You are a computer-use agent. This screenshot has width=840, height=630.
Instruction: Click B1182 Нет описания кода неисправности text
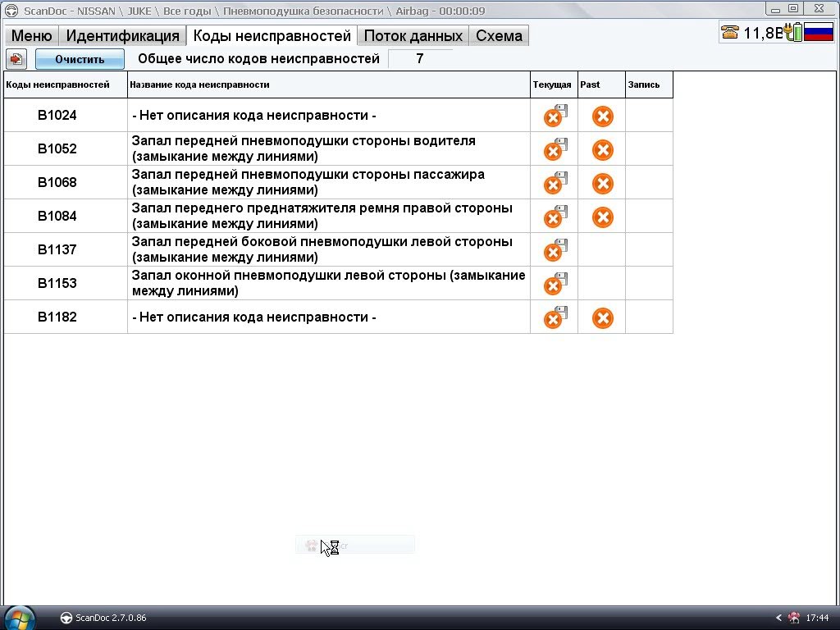coord(254,317)
